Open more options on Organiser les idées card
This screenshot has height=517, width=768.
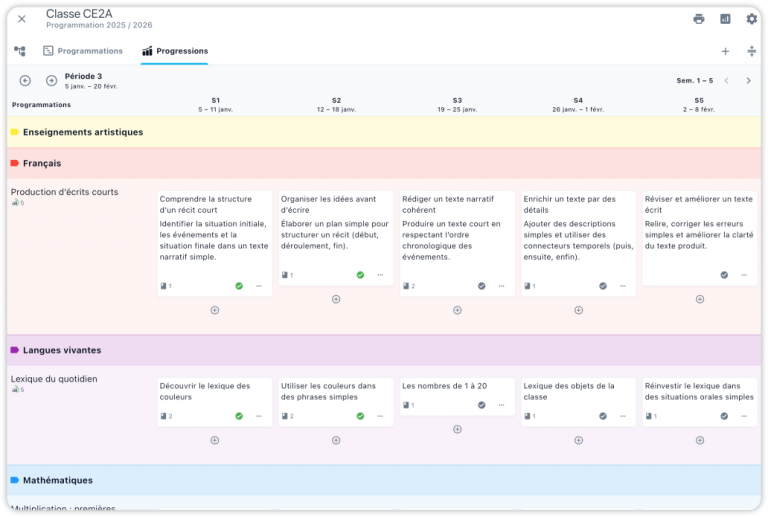point(380,275)
